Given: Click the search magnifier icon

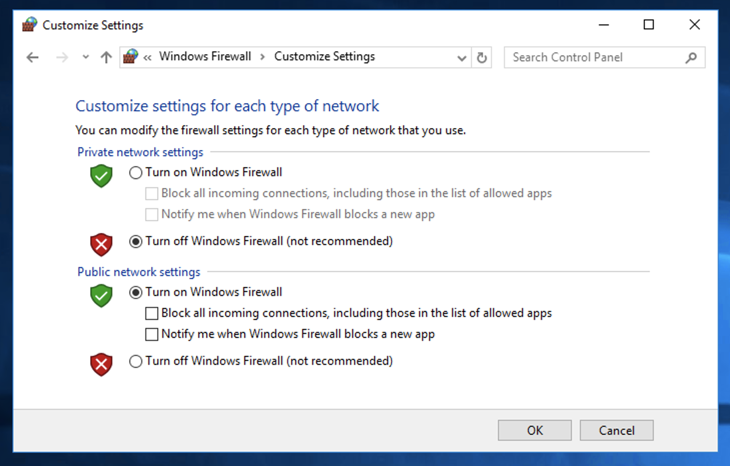Looking at the screenshot, I should [x=691, y=58].
